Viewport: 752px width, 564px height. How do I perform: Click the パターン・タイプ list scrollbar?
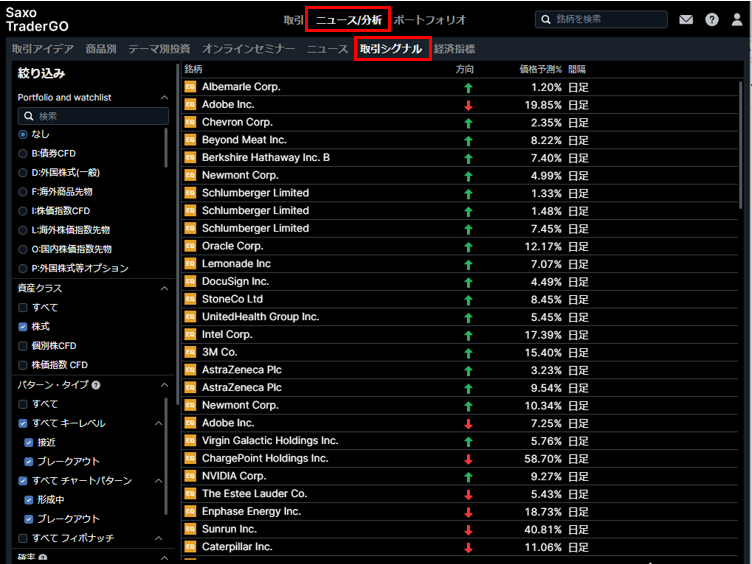pyautogui.click(x=166, y=456)
